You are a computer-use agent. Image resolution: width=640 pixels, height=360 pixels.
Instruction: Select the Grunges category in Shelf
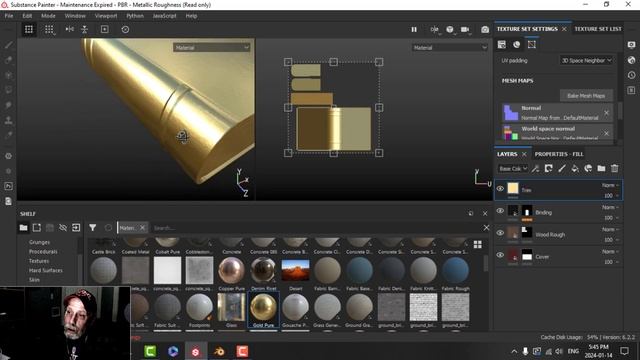[x=39, y=242]
